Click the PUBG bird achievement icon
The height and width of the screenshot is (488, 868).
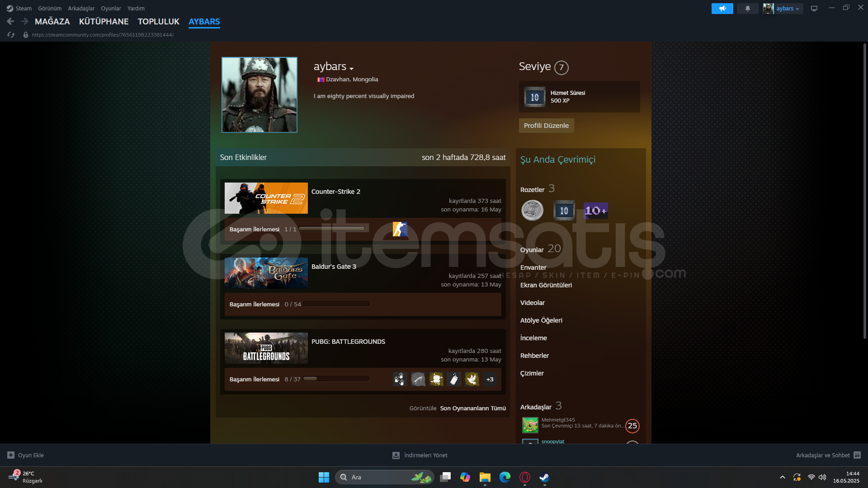pos(472,379)
